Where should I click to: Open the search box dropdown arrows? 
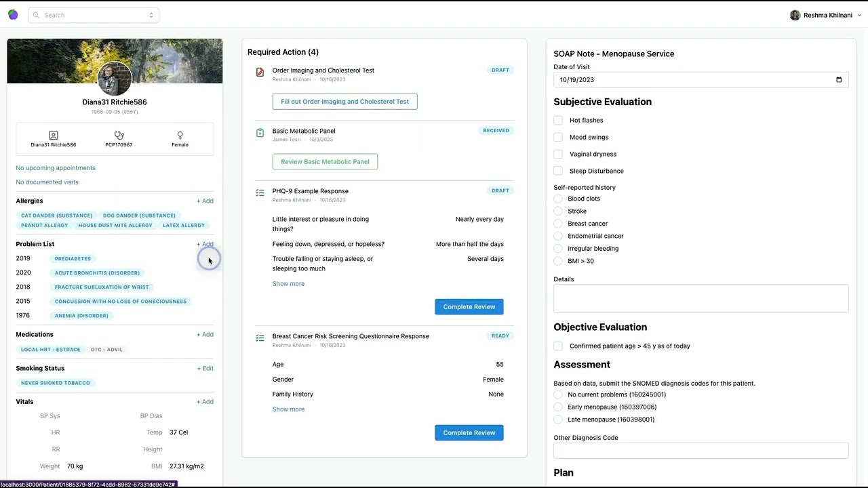(x=151, y=15)
